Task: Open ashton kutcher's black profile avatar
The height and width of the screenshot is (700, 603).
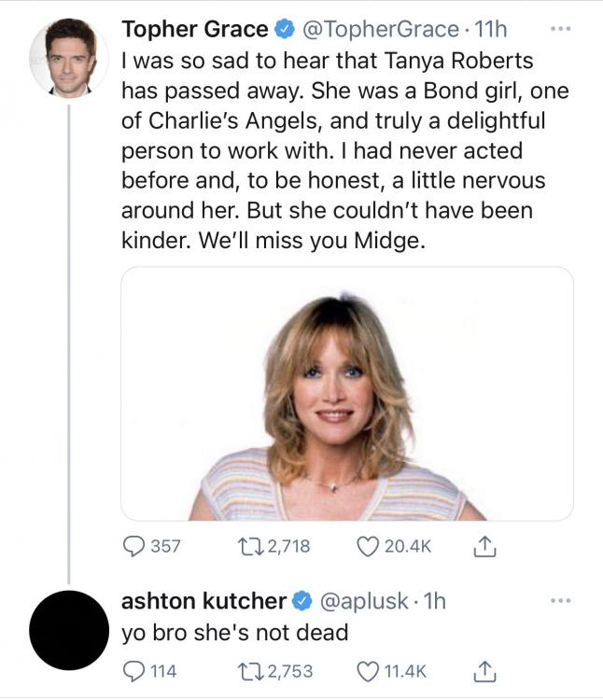Action: [x=68, y=630]
